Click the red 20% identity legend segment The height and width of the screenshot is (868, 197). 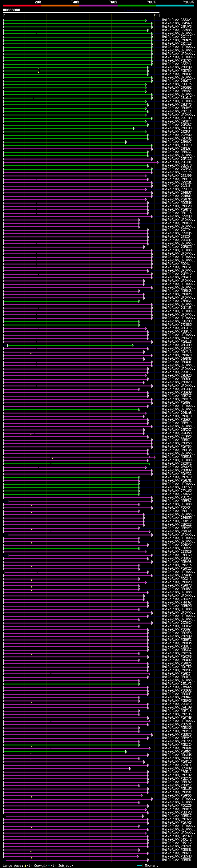[x=22, y=6]
